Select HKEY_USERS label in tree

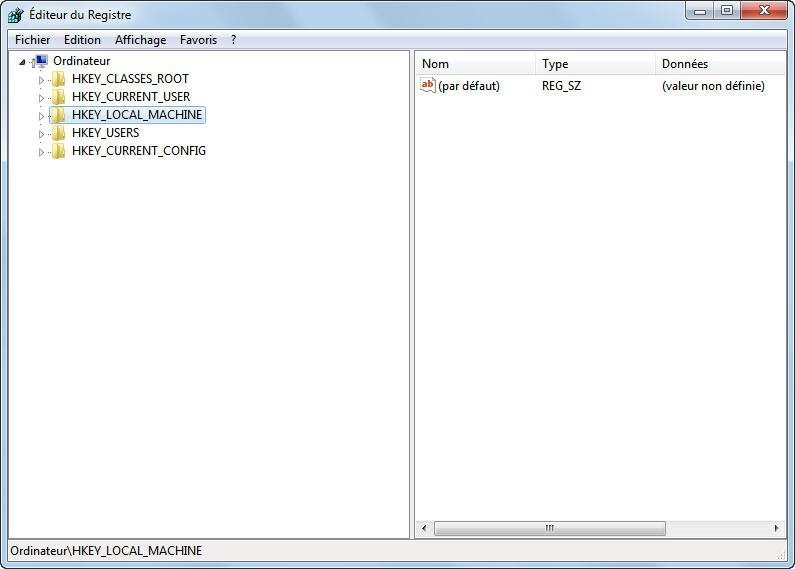point(105,132)
